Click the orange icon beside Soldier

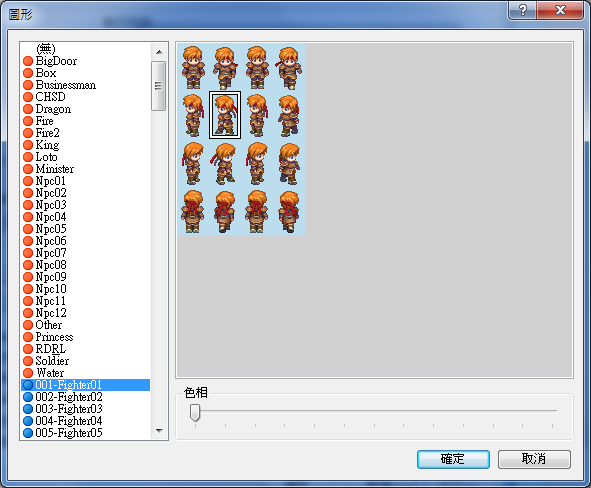(x=28, y=361)
